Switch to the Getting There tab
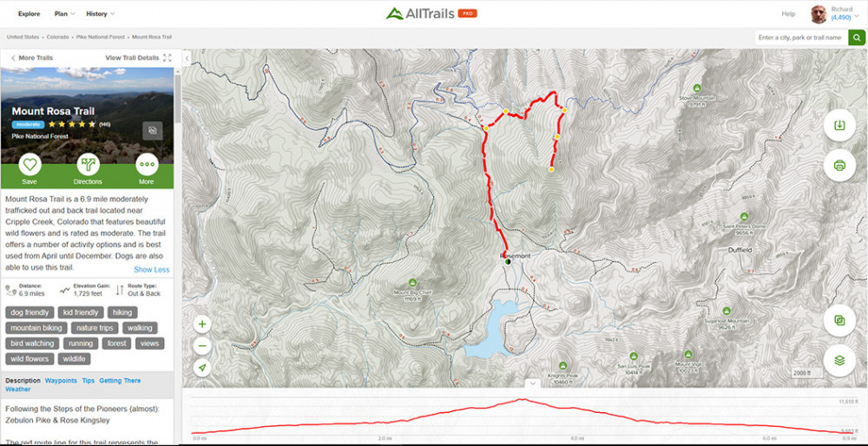The image size is (868, 446). pos(120,381)
